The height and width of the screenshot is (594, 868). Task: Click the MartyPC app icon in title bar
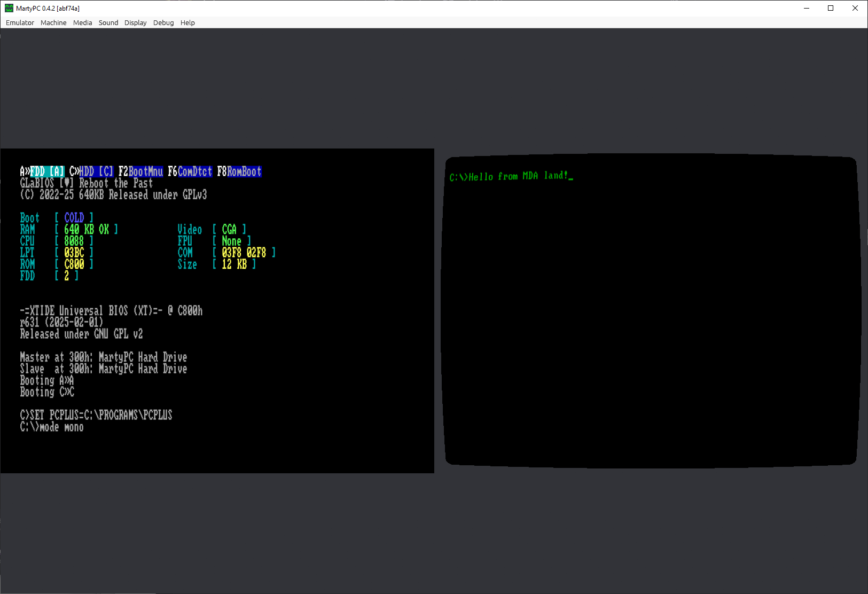pyautogui.click(x=9, y=8)
